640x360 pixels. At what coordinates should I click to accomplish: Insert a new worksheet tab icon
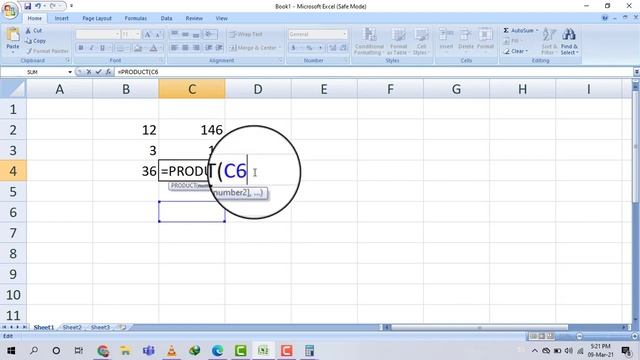[122, 327]
